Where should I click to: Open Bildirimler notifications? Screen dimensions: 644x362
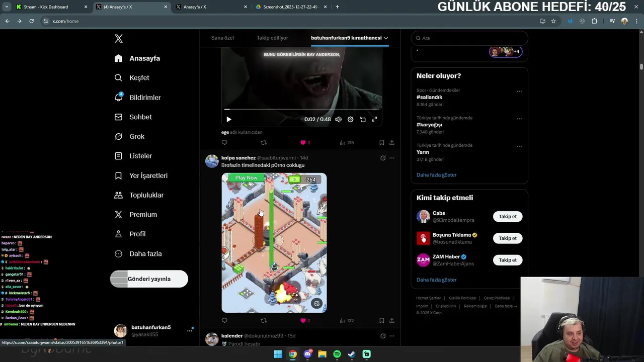137,98
